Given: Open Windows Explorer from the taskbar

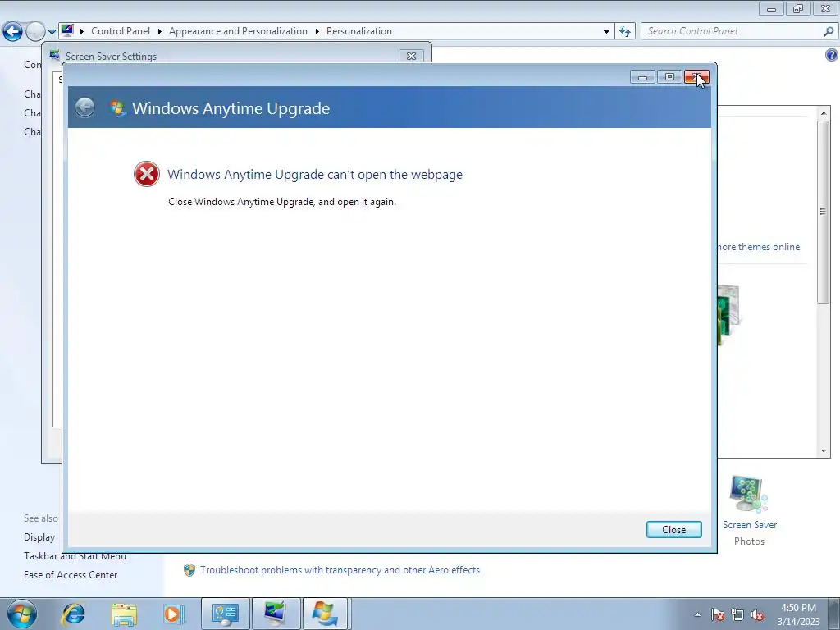Looking at the screenshot, I should click(x=124, y=614).
